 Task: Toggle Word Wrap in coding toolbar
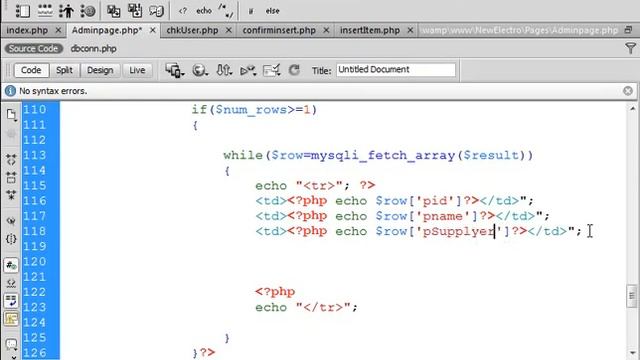click(11, 301)
